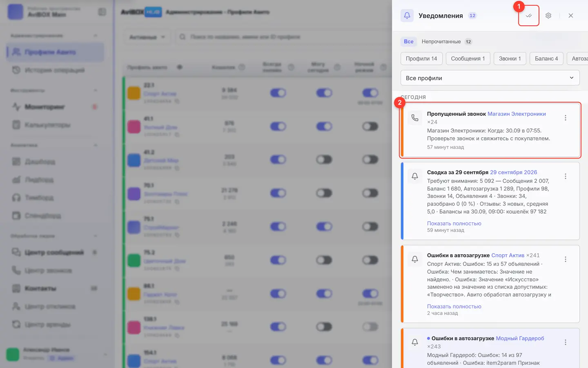Filter notifications by Звонки 1
This screenshot has width=588, height=368.
[x=510, y=58]
